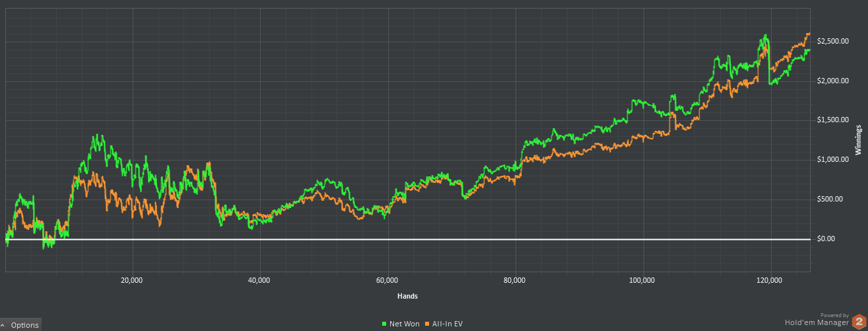Click the 40,000 hands axis label

point(260,280)
